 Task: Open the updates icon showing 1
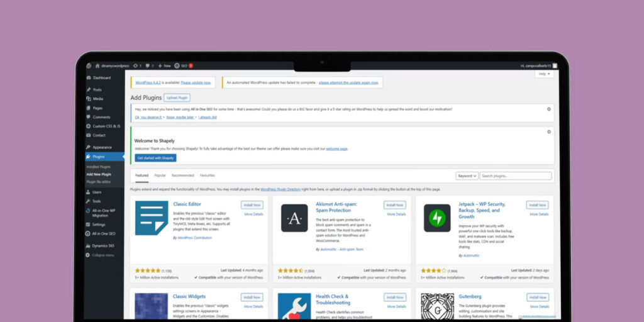point(137,65)
